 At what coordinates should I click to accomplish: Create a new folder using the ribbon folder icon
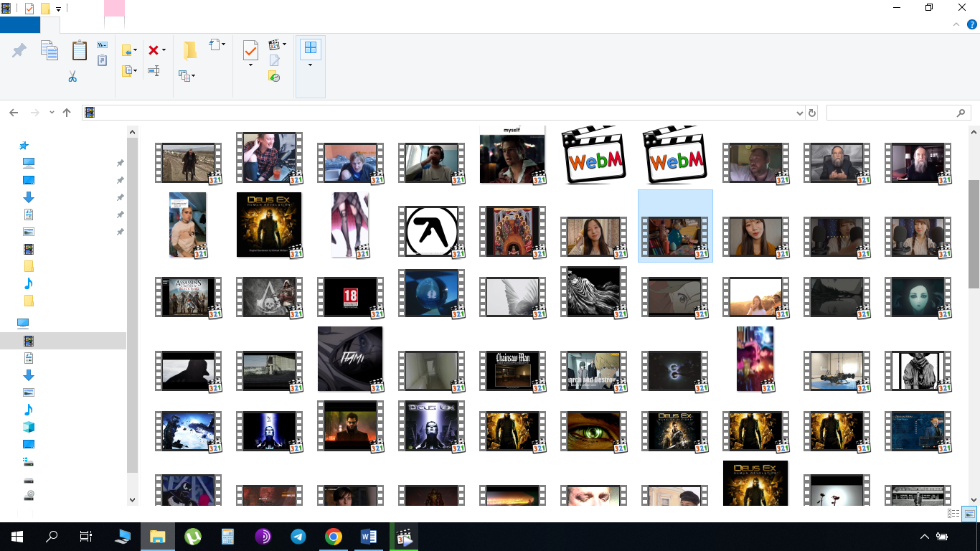(x=189, y=50)
